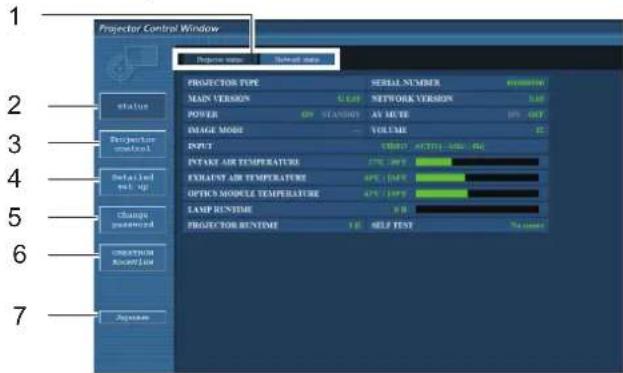The image size is (623, 373).
Task: Click the intake air temperature bar
Action: tap(477, 162)
